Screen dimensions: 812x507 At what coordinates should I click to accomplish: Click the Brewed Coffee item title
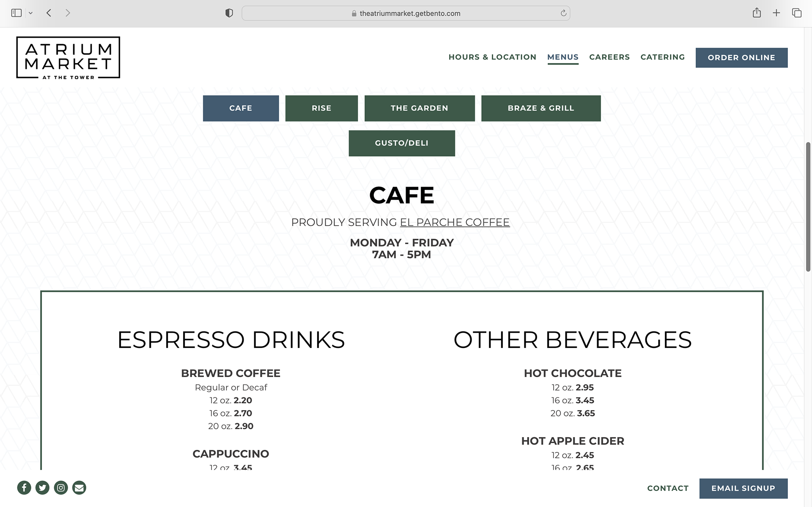click(x=231, y=373)
